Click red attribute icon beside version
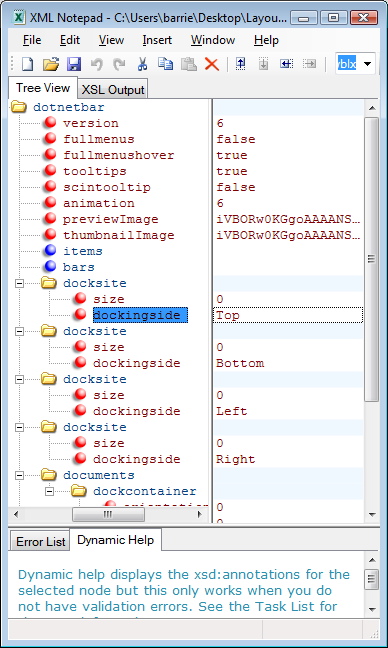This screenshot has height=648, width=388. tap(50, 123)
